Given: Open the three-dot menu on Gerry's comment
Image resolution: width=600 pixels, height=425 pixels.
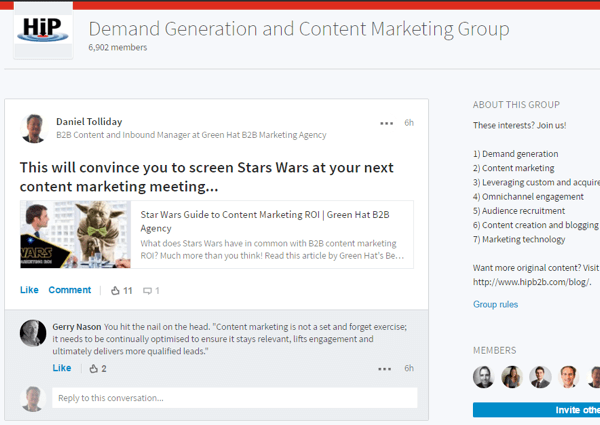Looking at the screenshot, I should [x=385, y=369].
